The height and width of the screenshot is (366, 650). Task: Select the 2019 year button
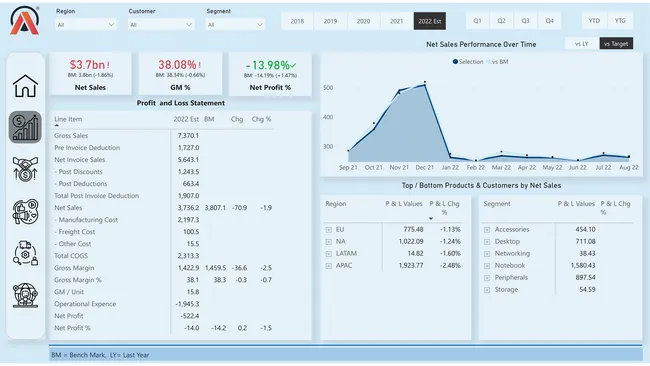pyautogui.click(x=330, y=21)
